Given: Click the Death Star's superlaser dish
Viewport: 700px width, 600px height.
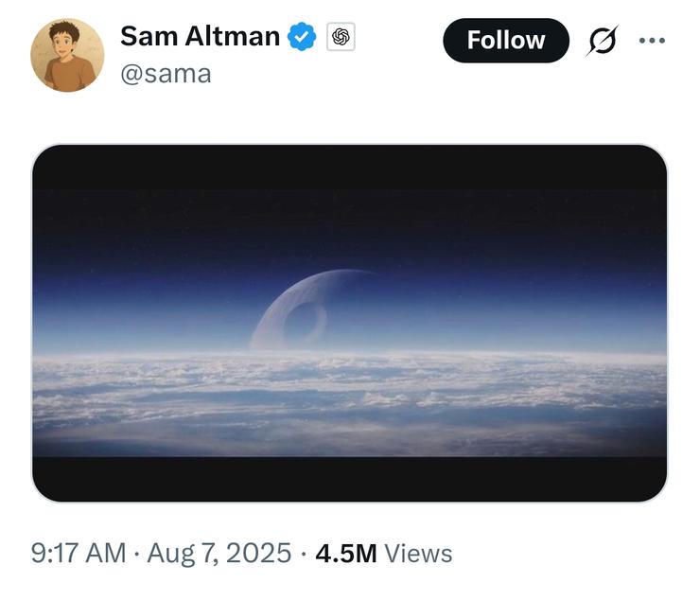Looking at the screenshot, I should coord(305,325).
